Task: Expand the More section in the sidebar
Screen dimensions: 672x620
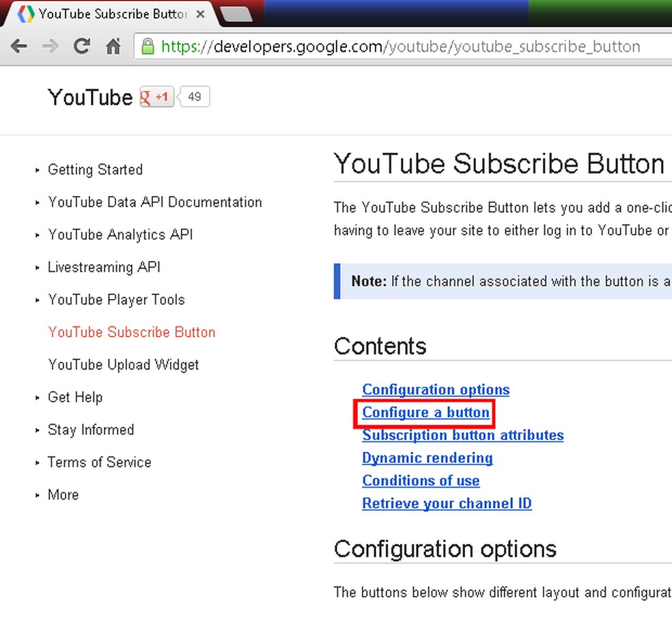Action: coord(63,494)
